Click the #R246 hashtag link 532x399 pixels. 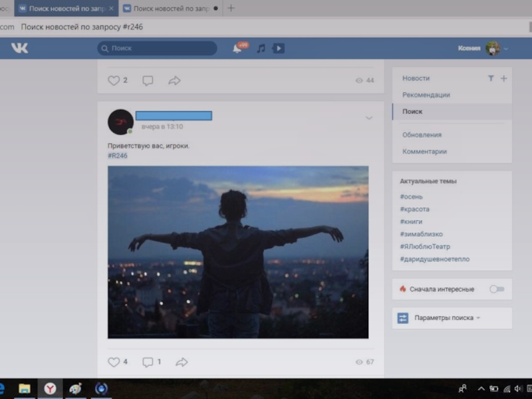point(118,156)
